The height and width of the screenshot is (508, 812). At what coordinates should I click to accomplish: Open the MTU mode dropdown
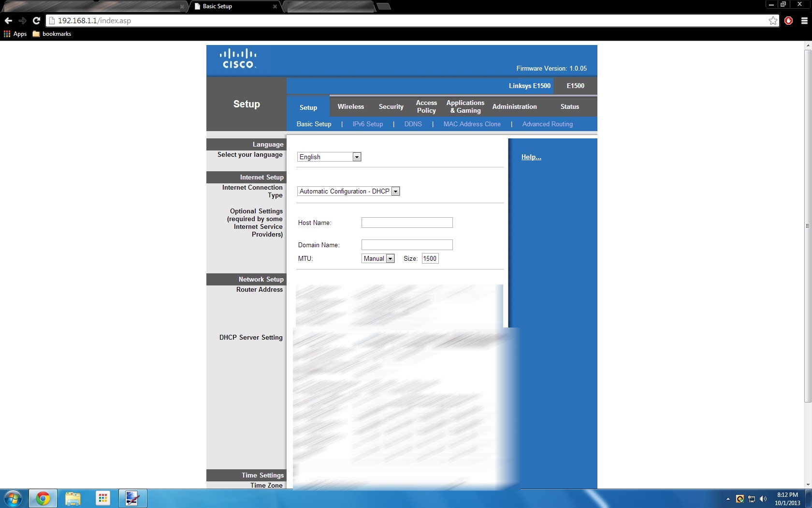390,258
